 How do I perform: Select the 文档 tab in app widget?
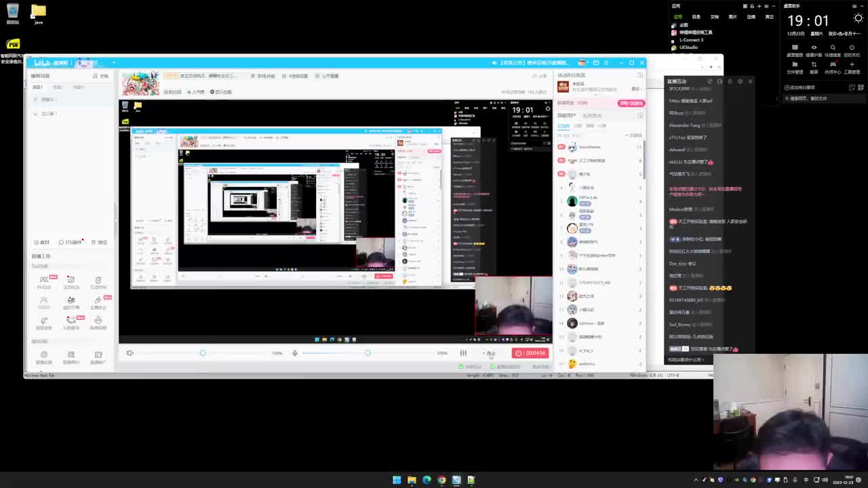(714, 16)
